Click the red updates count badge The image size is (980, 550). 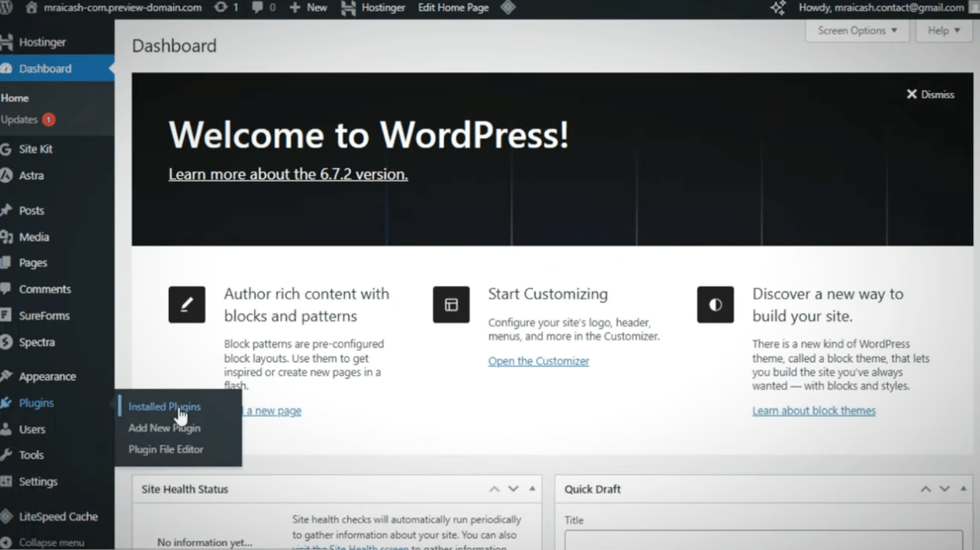(x=49, y=120)
